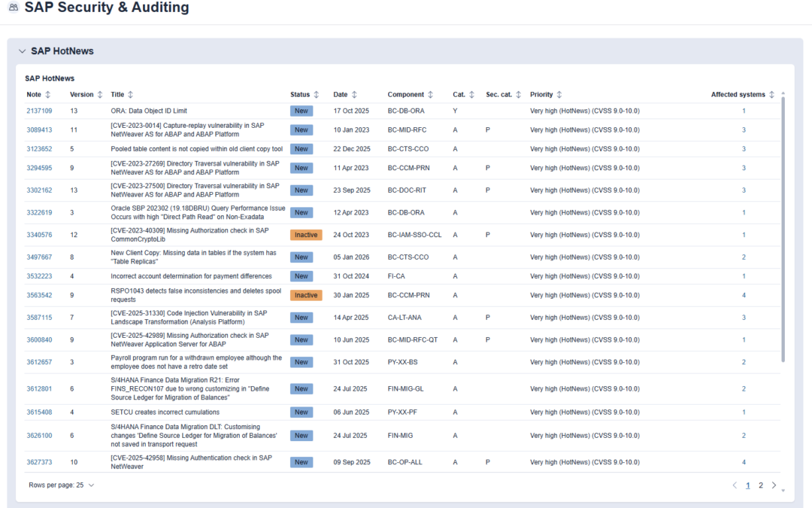Open note 3532223 link
The height and width of the screenshot is (508, 812).
tap(39, 276)
